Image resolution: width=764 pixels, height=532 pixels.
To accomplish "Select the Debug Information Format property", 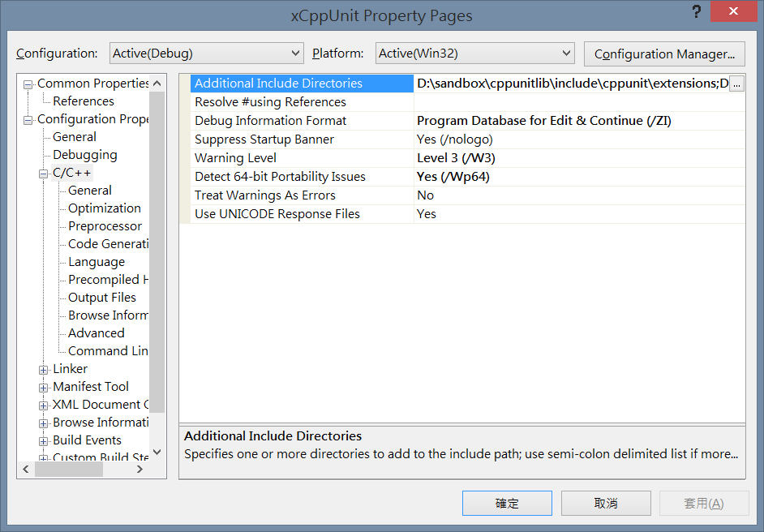I will pos(302,121).
